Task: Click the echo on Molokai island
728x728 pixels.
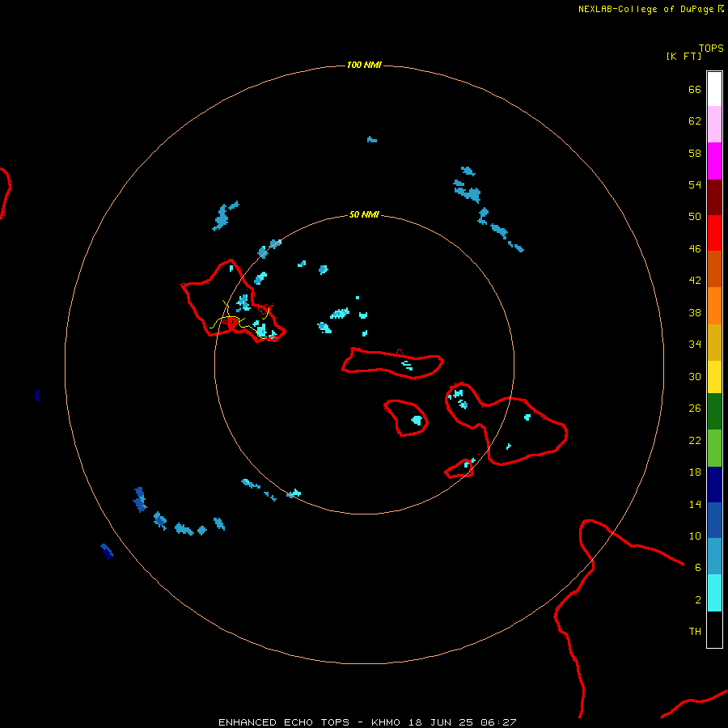Action: pyautogui.click(x=407, y=366)
